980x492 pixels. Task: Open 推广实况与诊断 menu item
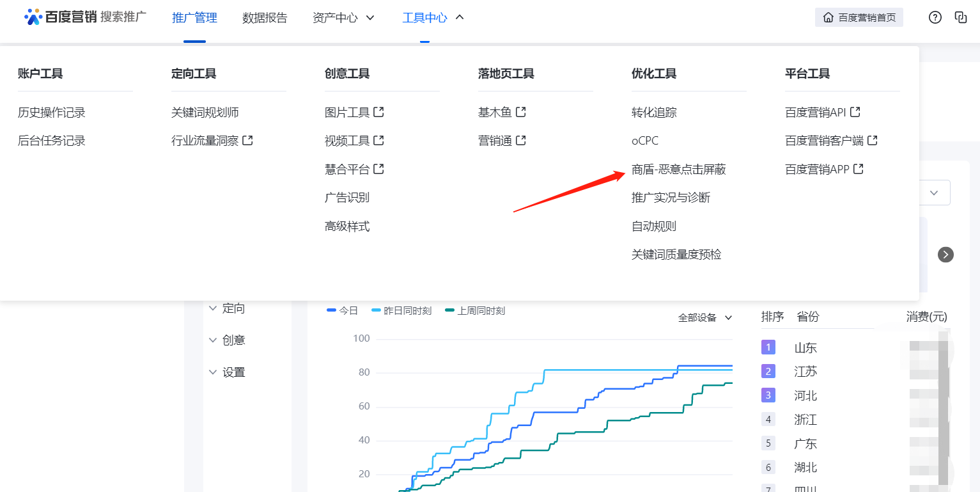[671, 198]
